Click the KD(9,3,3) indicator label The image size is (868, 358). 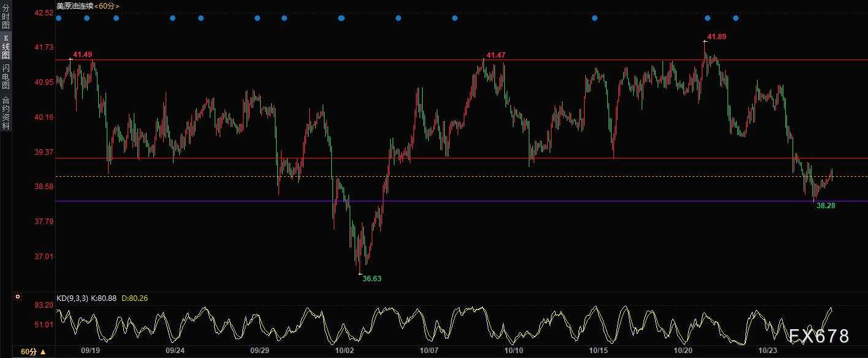pos(72,298)
